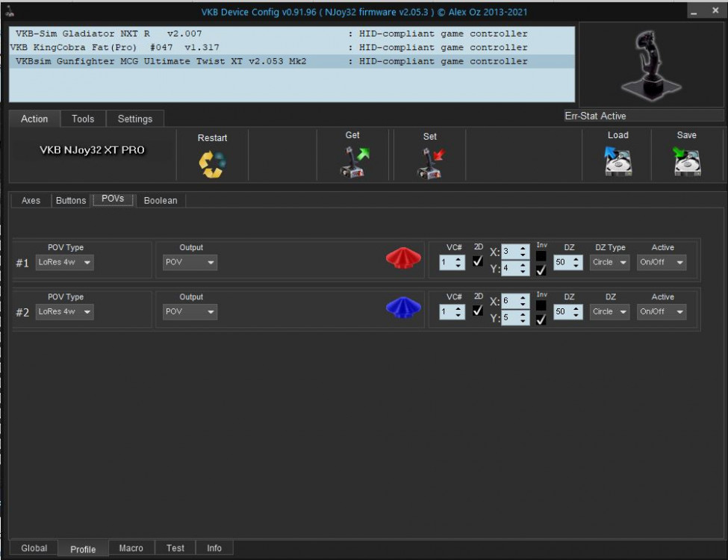Open the LoRes 4w POV Type dropdown for #1
The image size is (728, 560).
(x=64, y=262)
